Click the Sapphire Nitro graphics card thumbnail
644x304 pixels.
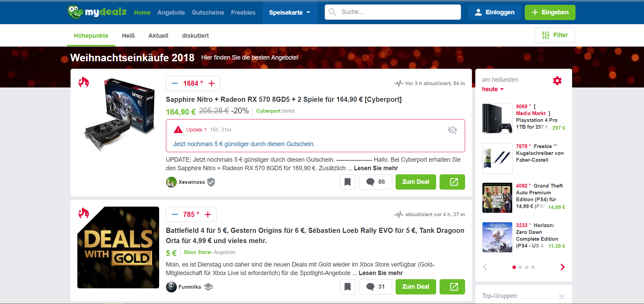click(x=119, y=115)
